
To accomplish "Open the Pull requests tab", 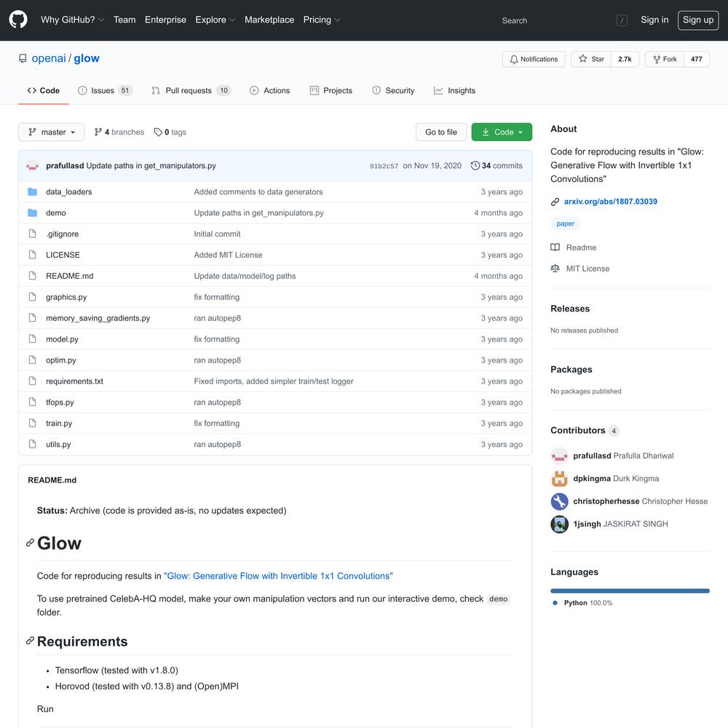I will (x=191, y=90).
